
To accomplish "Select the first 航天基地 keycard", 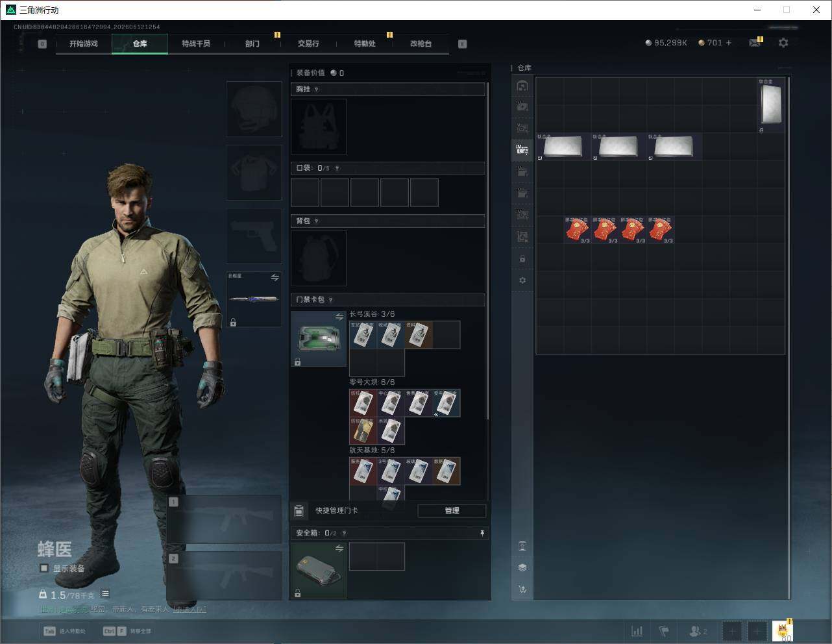I will [x=363, y=471].
